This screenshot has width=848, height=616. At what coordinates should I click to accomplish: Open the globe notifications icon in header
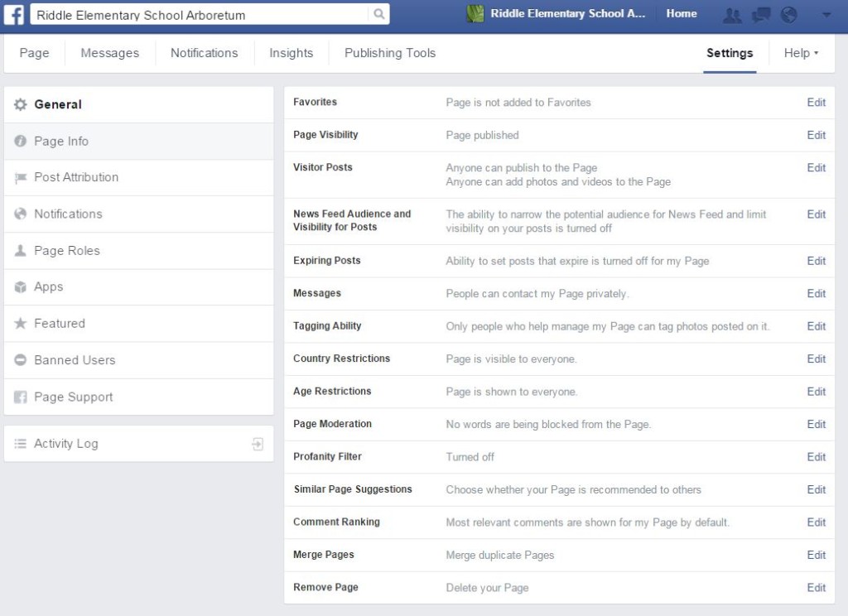[x=789, y=15]
